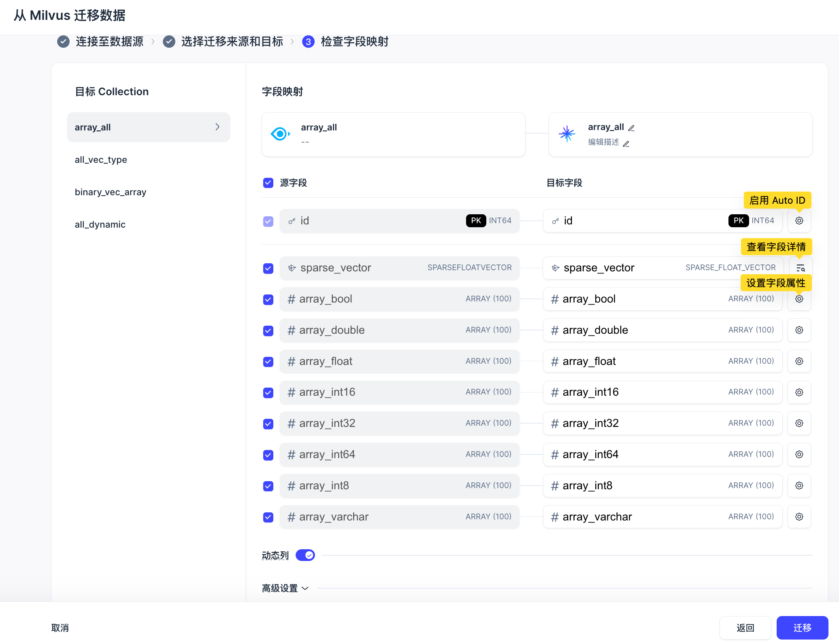Image resolution: width=839 pixels, height=644 pixels.
Task: Click target field array_varchar name
Action: tap(597, 517)
